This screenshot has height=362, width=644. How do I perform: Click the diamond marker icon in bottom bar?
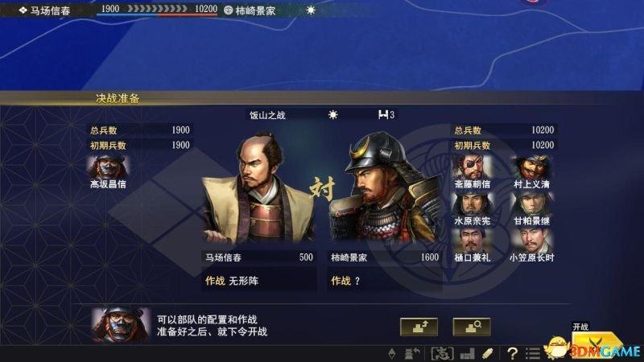[392, 353]
